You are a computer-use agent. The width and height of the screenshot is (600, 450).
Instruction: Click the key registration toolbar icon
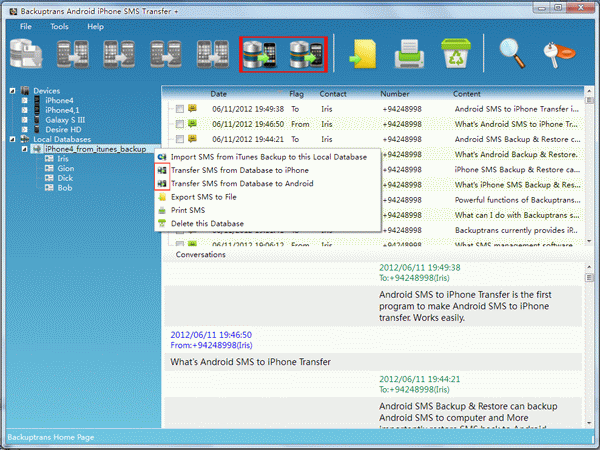(559, 55)
